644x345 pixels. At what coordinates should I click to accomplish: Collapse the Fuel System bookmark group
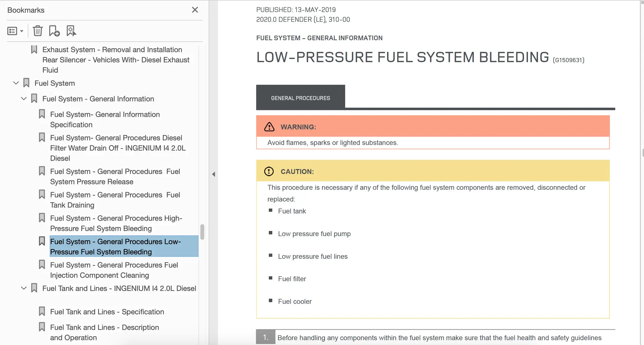[x=16, y=83]
